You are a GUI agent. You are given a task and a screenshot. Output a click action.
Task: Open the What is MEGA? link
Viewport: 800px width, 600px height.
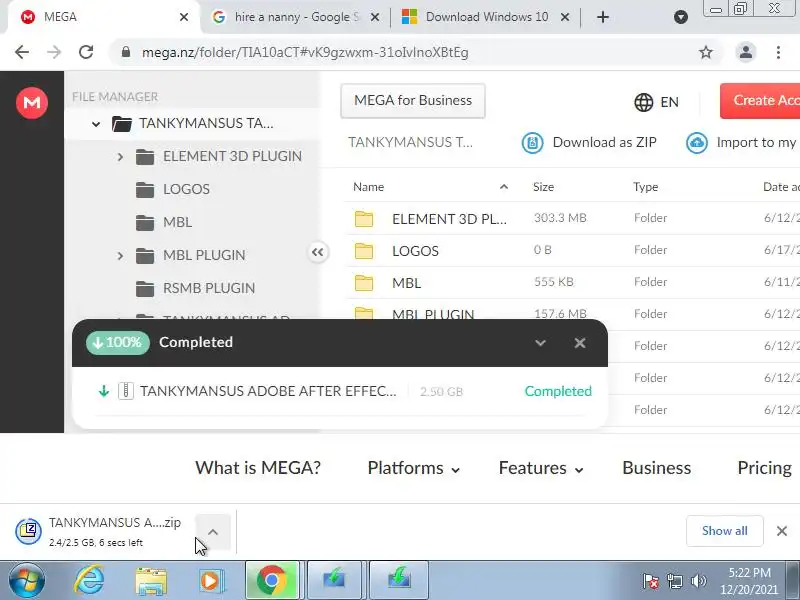click(x=258, y=468)
